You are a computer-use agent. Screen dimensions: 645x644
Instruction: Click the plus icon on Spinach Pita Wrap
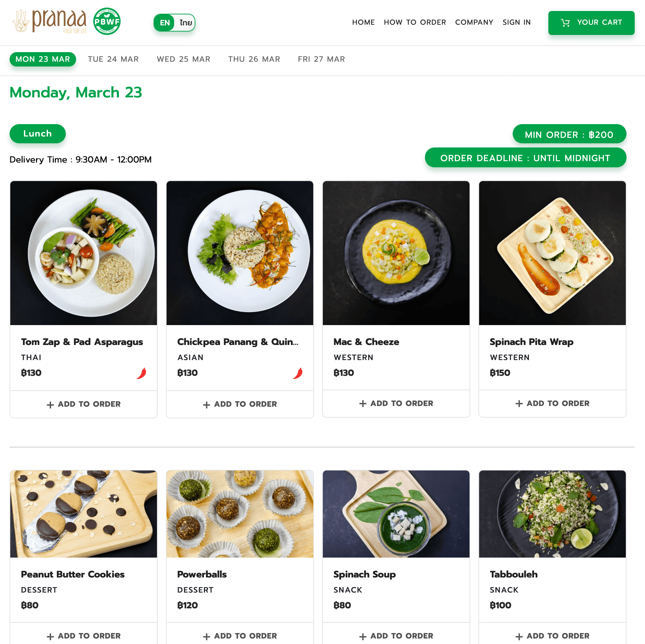(x=519, y=404)
